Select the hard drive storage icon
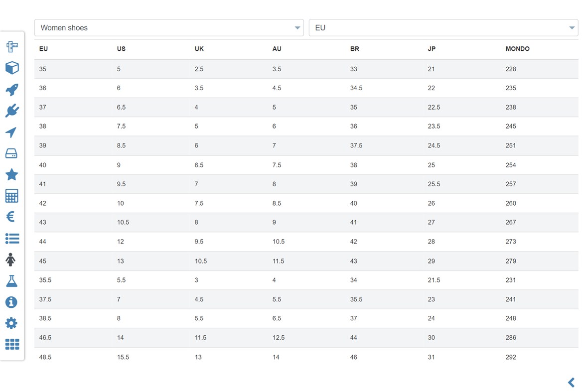The height and width of the screenshot is (392, 588). click(x=12, y=153)
